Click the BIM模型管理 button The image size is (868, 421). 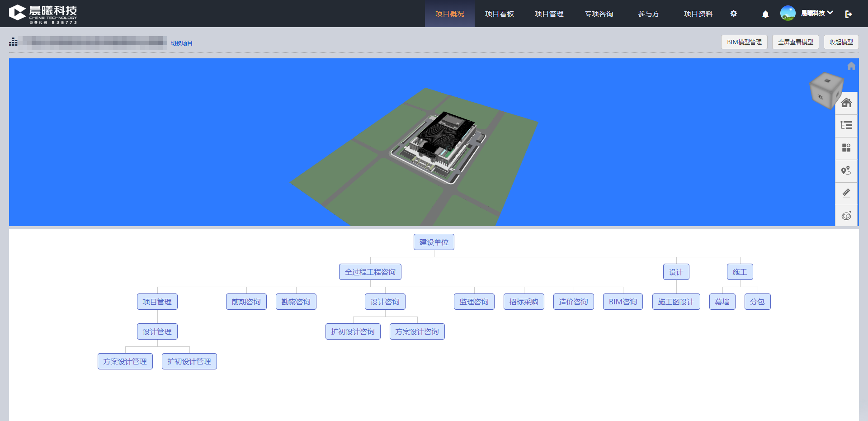coord(744,42)
